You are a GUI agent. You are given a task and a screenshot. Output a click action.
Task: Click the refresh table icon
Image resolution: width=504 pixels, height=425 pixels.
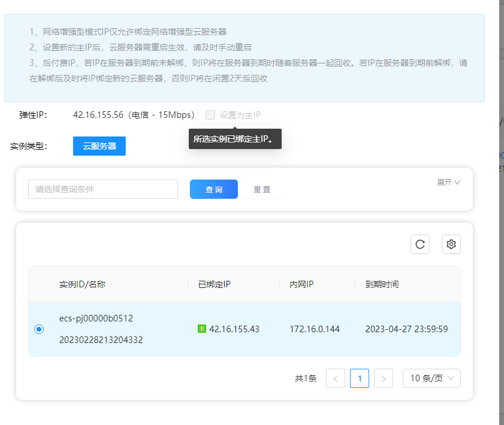point(420,244)
